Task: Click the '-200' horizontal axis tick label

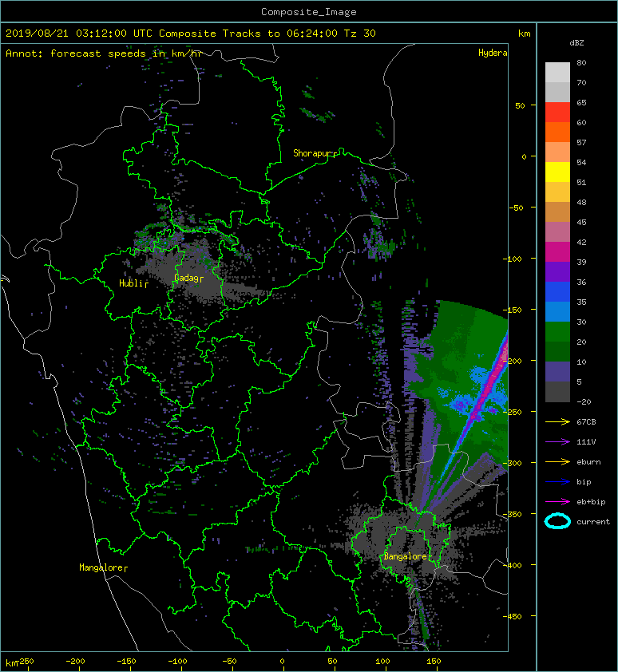Action: (76, 662)
